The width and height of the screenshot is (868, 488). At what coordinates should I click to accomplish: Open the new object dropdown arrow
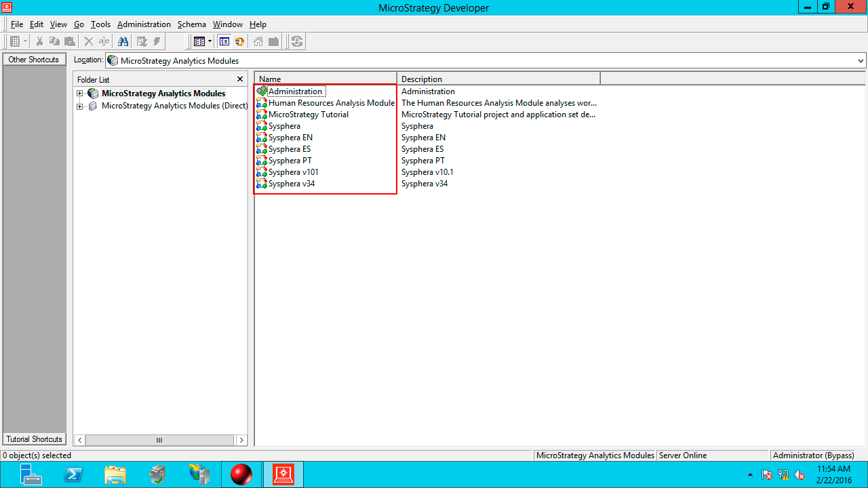point(26,41)
